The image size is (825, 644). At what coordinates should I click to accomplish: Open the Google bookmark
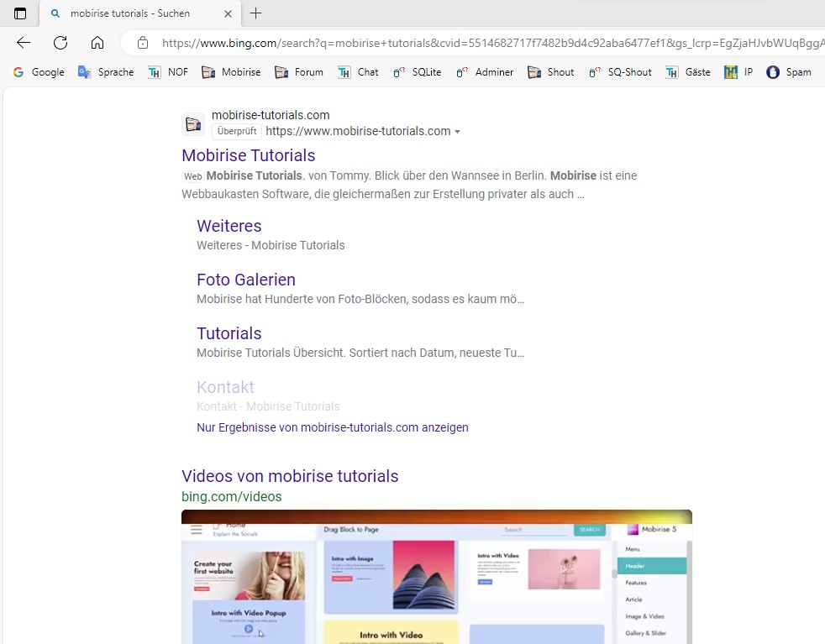click(x=39, y=72)
